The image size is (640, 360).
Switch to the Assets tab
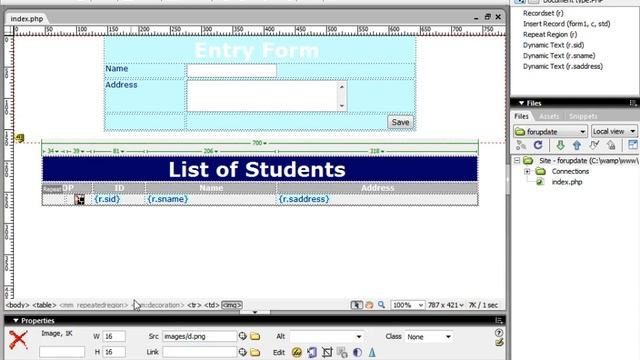click(x=549, y=117)
